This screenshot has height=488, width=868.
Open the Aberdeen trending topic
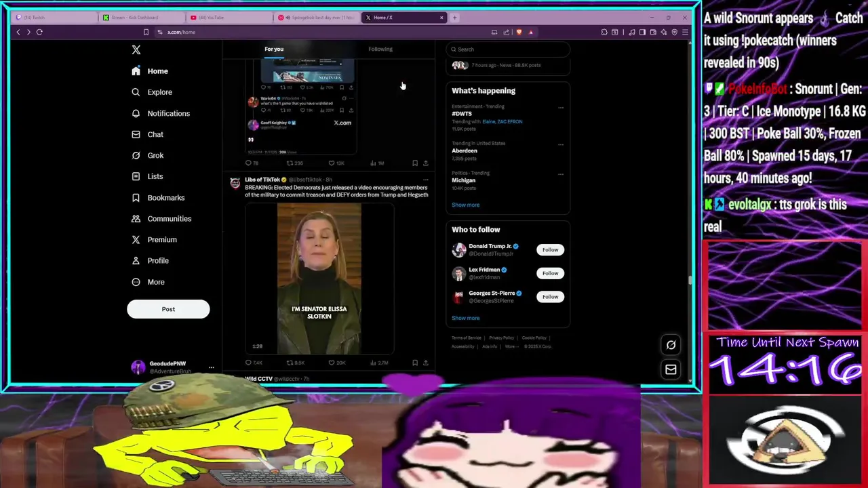tap(465, 150)
